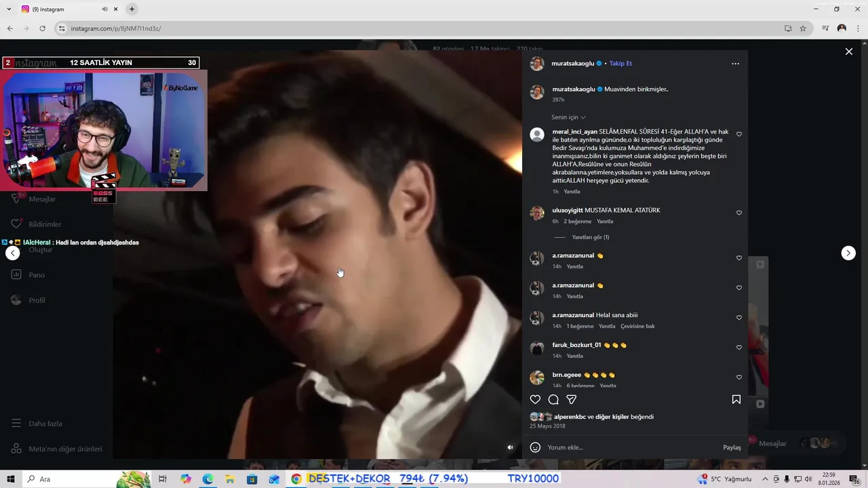Open File Explorer from the taskbar
The width and height of the screenshot is (868, 488).
(x=230, y=479)
